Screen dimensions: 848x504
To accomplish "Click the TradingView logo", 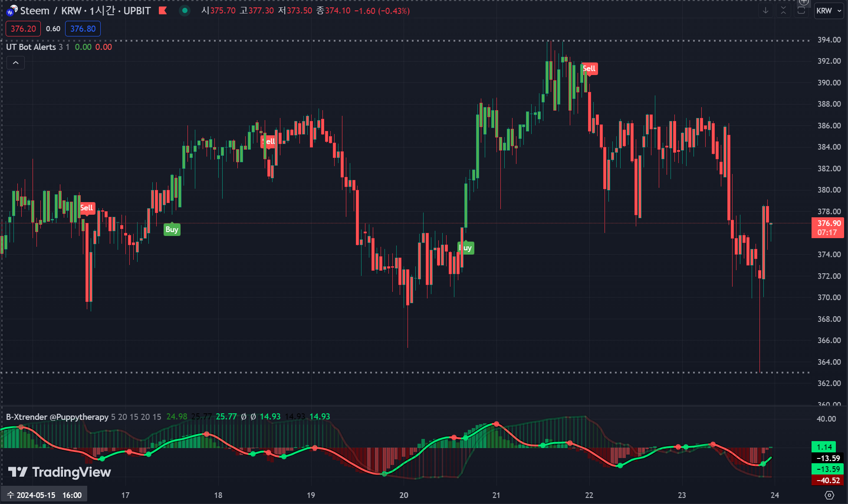I will click(59, 472).
